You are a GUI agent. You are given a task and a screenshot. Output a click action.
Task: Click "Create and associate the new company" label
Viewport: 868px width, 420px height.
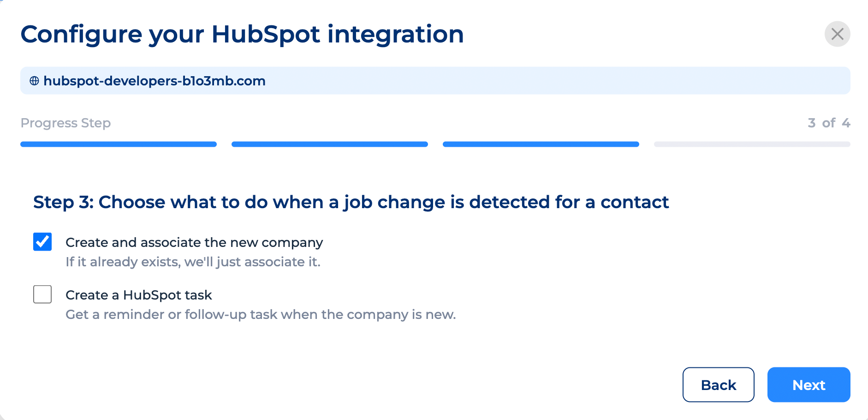click(194, 242)
